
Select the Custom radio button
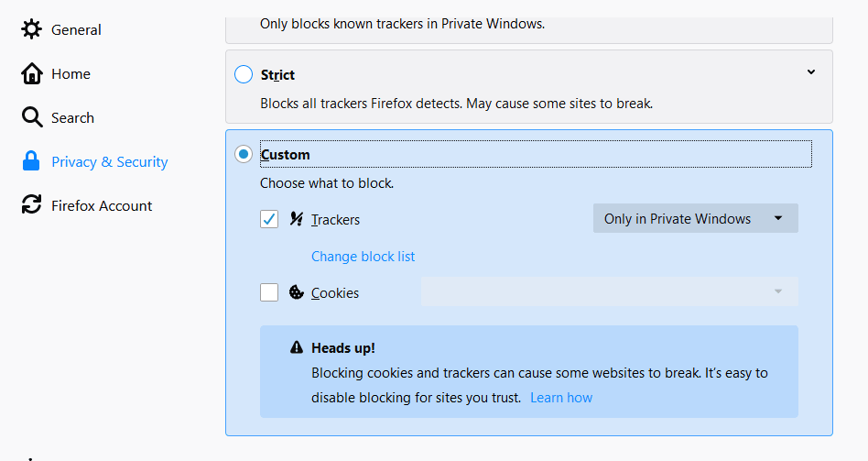[244, 154]
